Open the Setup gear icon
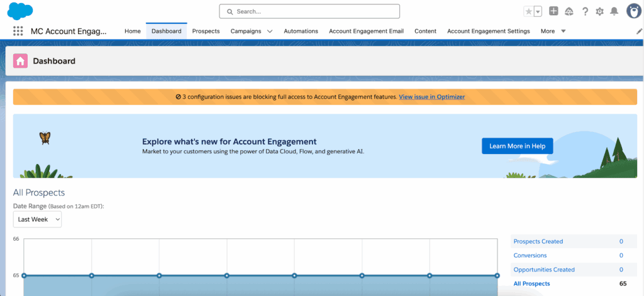 [599, 11]
